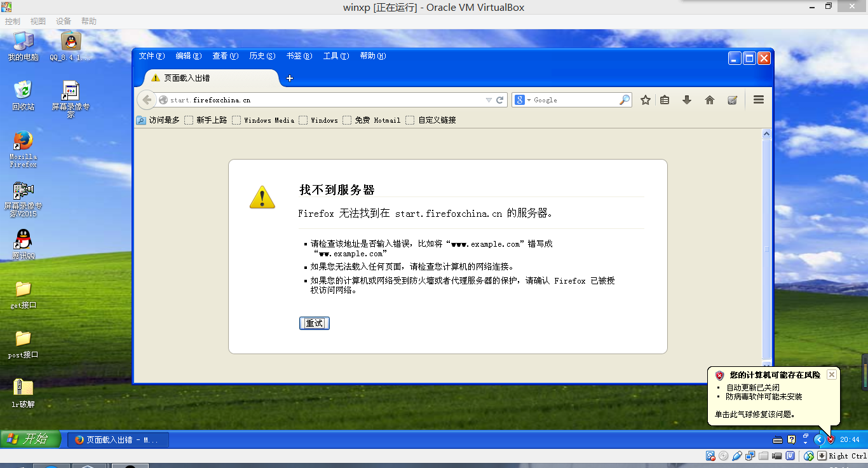
Task: Open the 访问最多 bookmark folder
Action: tap(158, 120)
